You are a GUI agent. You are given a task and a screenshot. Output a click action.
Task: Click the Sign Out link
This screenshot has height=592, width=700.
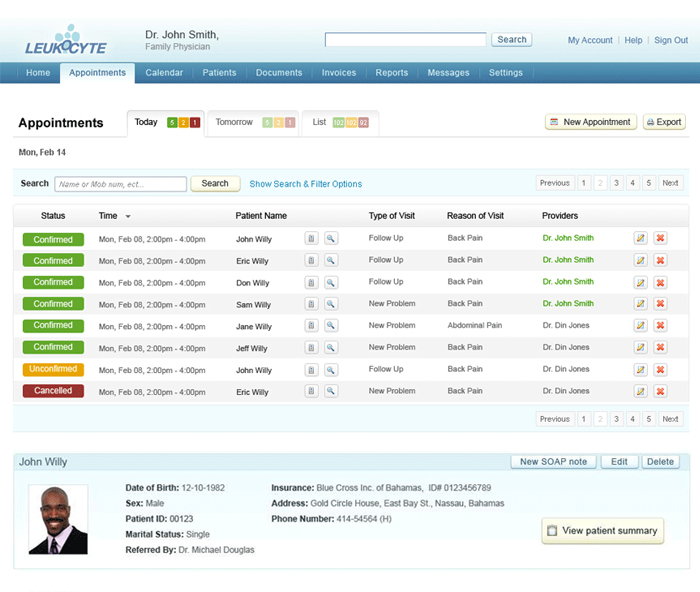(x=671, y=40)
